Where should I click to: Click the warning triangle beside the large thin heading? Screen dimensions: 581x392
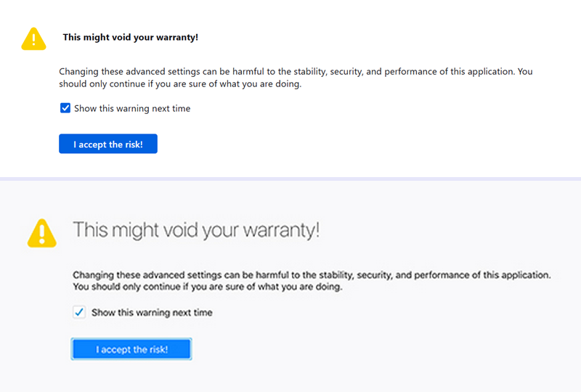[x=42, y=233]
